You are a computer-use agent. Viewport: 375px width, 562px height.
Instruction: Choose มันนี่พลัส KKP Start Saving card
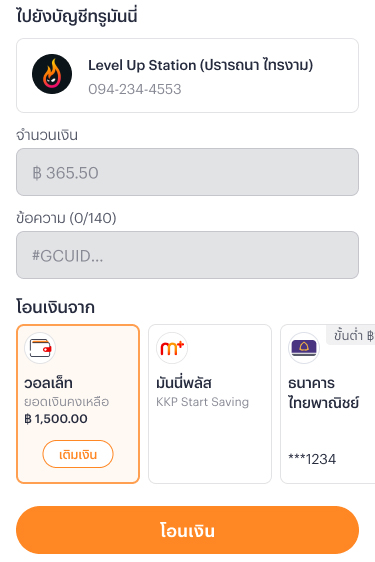coord(210,404)
